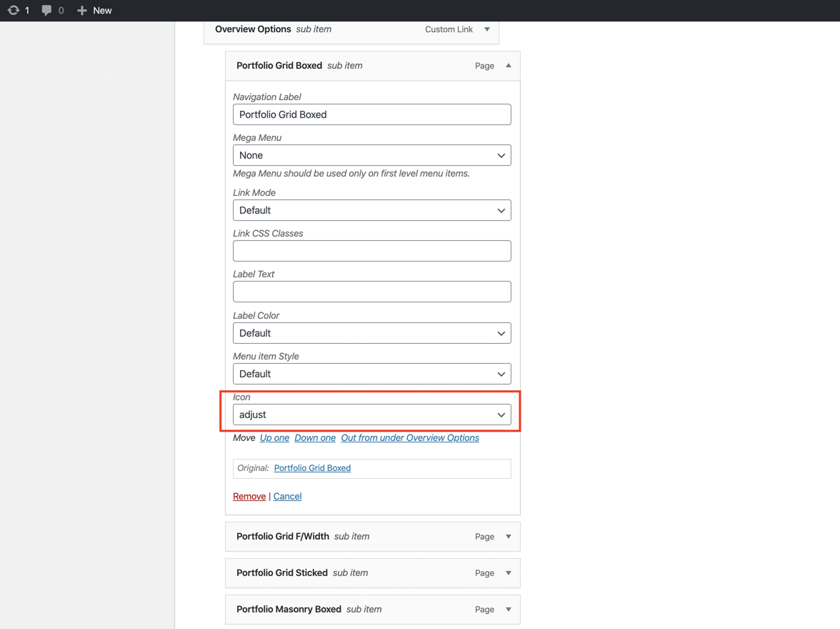840x629 pixels.
Task: Open comments bubble icon in admin bar
Action: [46, 10]
